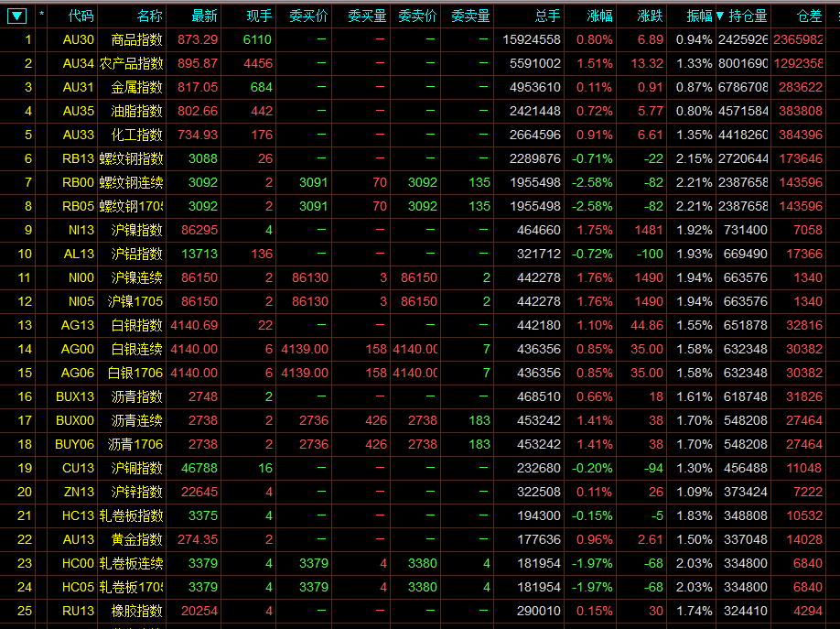Click the 总手 column header
Image resolution: width=840 pixels, height=629 pixels.
547,16
